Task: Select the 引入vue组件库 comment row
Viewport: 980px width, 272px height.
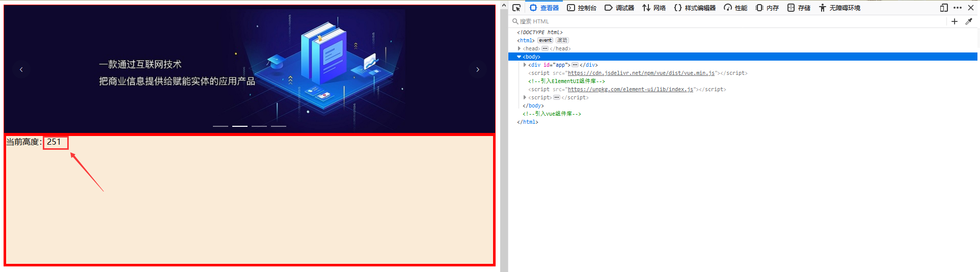Action: coord(552,114)
